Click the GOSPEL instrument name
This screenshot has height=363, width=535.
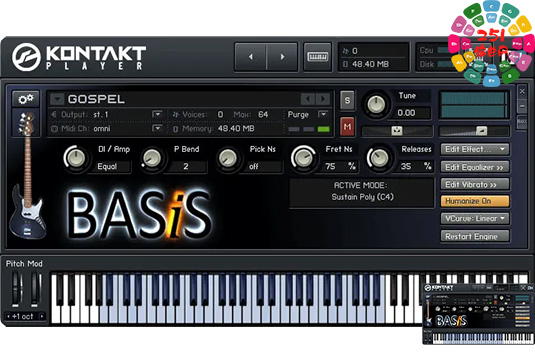tap(96, 99)
